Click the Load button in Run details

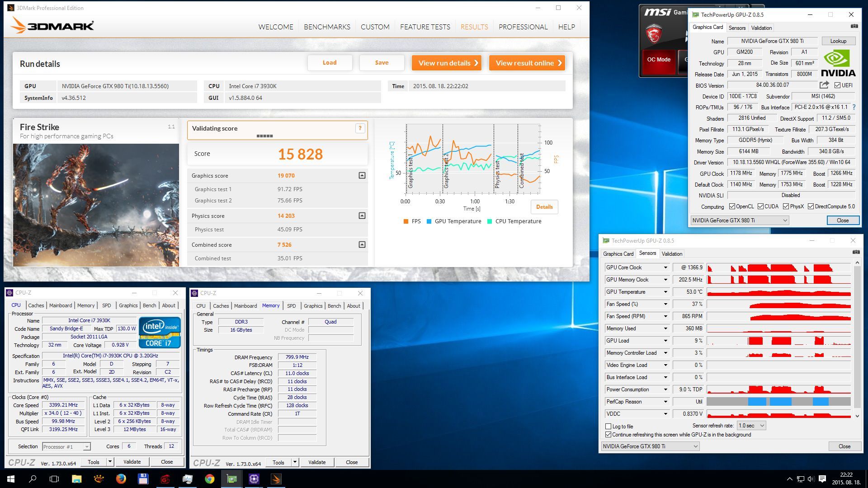click(330, 62)
